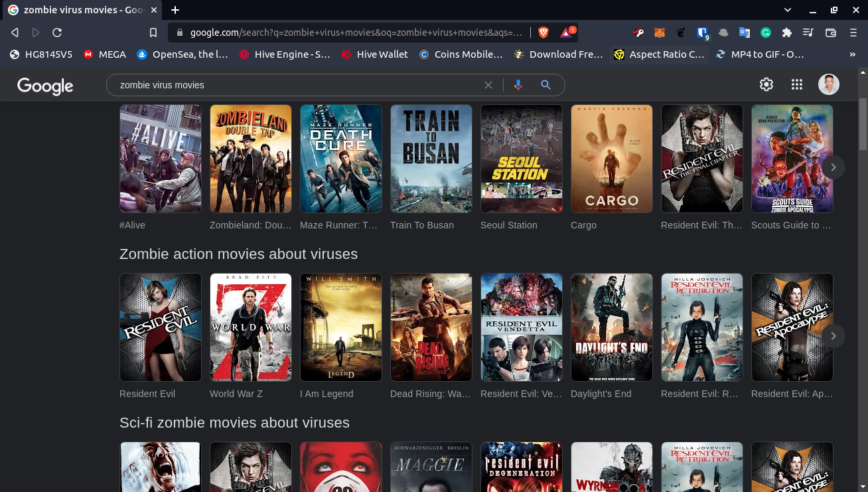The height and width of the screenshot is (492, 868).
Task: Open the Brave Shields lion icon
Action: tap(543, 32)
